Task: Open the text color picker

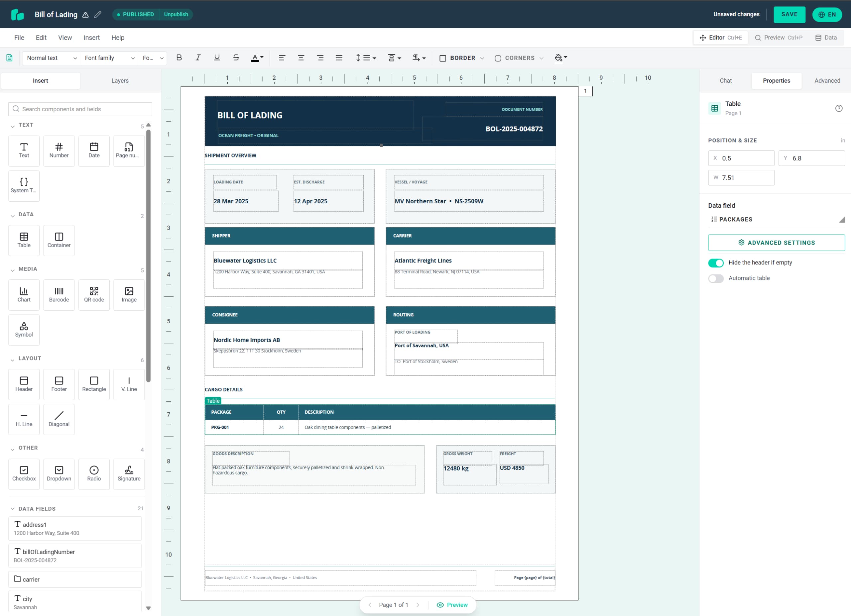Action: (257, 58)
